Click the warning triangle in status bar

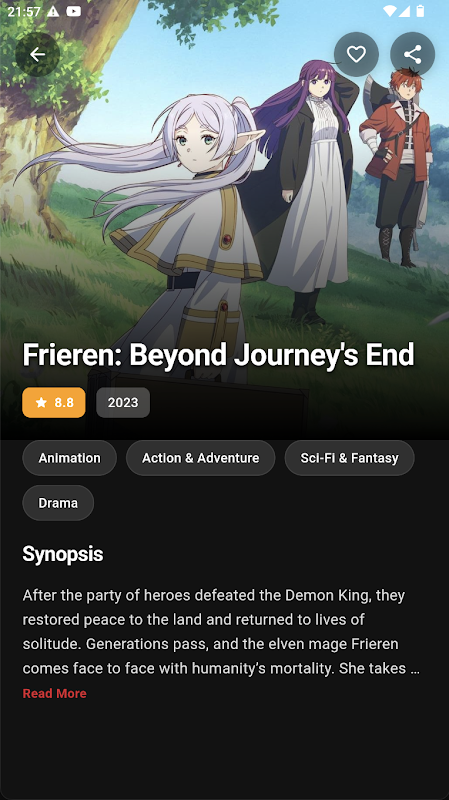pyautogui.click(x=53, y=11)
